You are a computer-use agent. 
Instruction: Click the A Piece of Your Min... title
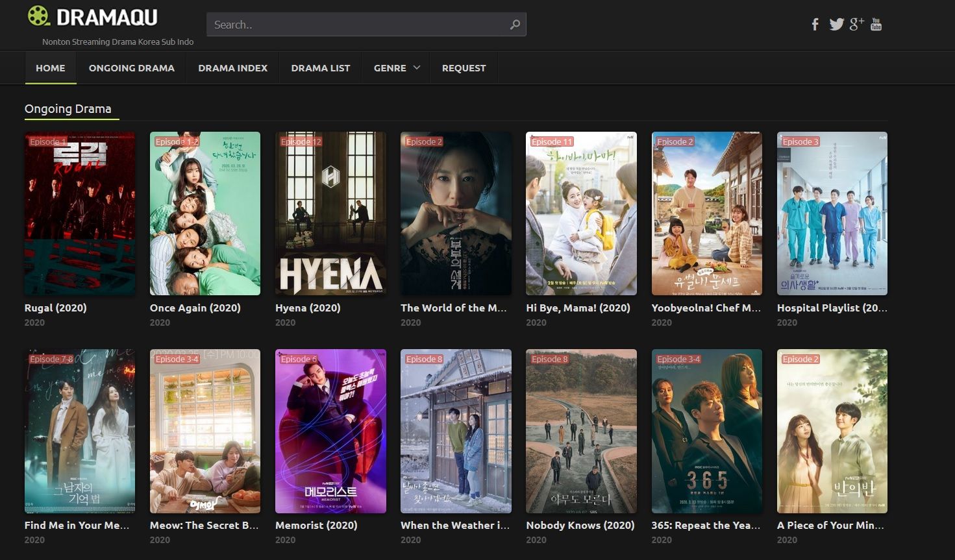pyautogui.click(x=831, y=525)
